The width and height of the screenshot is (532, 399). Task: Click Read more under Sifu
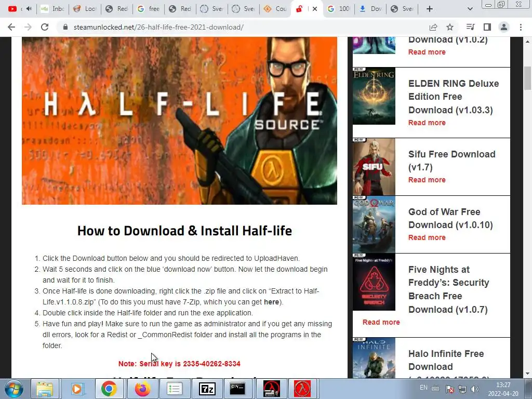pyautogui.click(x=427, y=180)
